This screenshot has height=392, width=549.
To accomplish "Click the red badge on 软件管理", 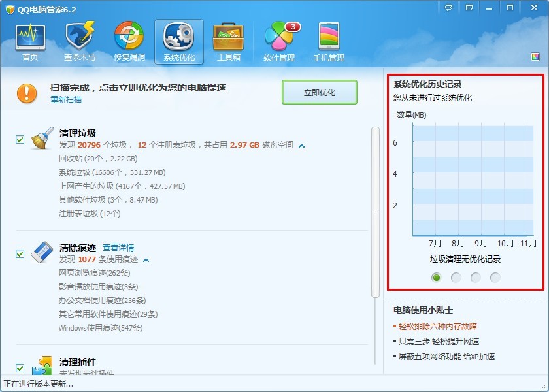I will click(293, 27).
